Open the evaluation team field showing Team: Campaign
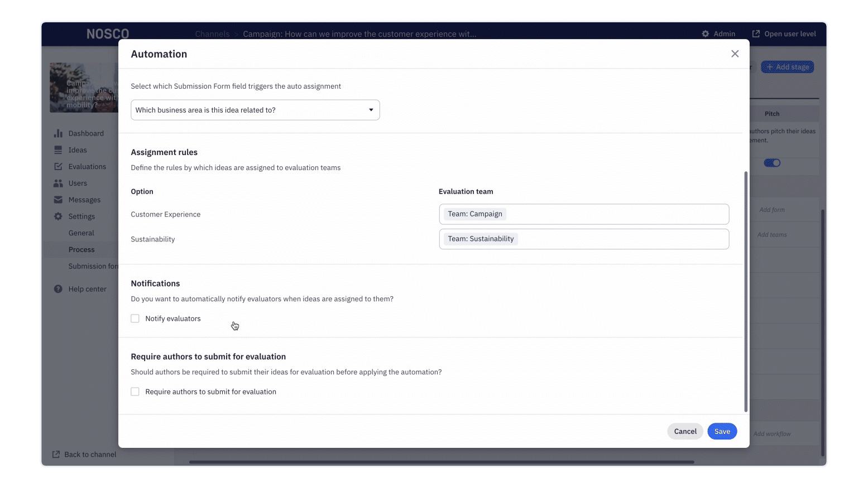 [584, 214]
